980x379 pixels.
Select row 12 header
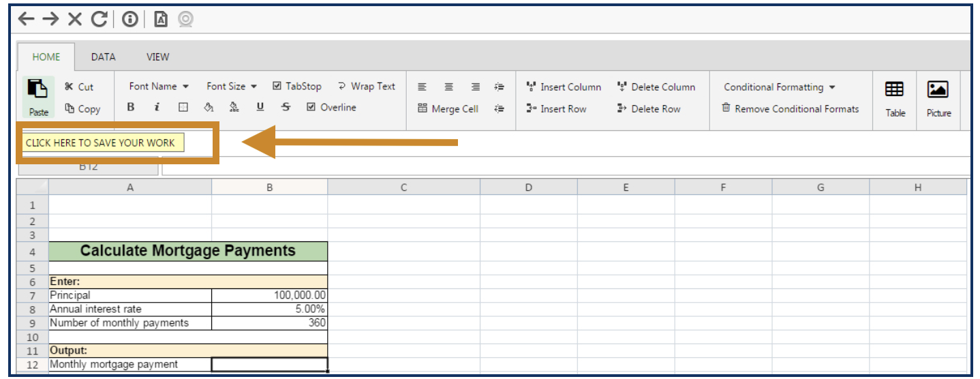click(x=33, y=365)
